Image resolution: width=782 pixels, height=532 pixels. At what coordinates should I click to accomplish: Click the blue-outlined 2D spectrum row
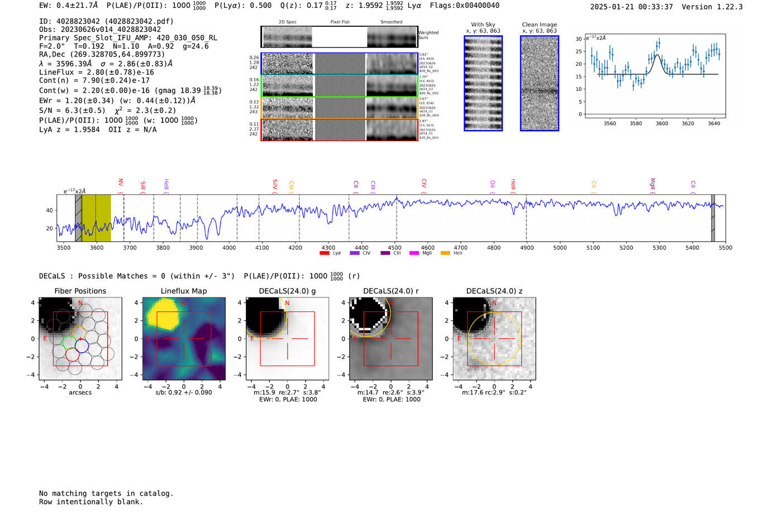coord(340,64)
